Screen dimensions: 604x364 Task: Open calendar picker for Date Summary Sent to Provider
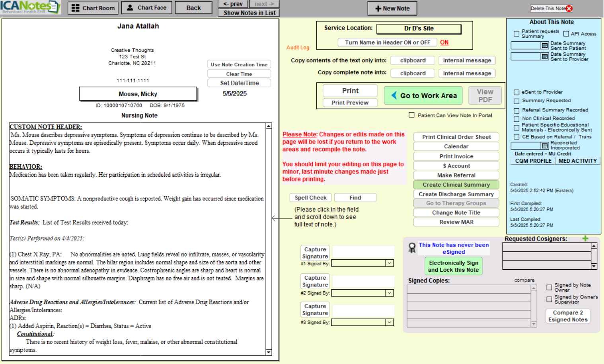click(545, 56)
